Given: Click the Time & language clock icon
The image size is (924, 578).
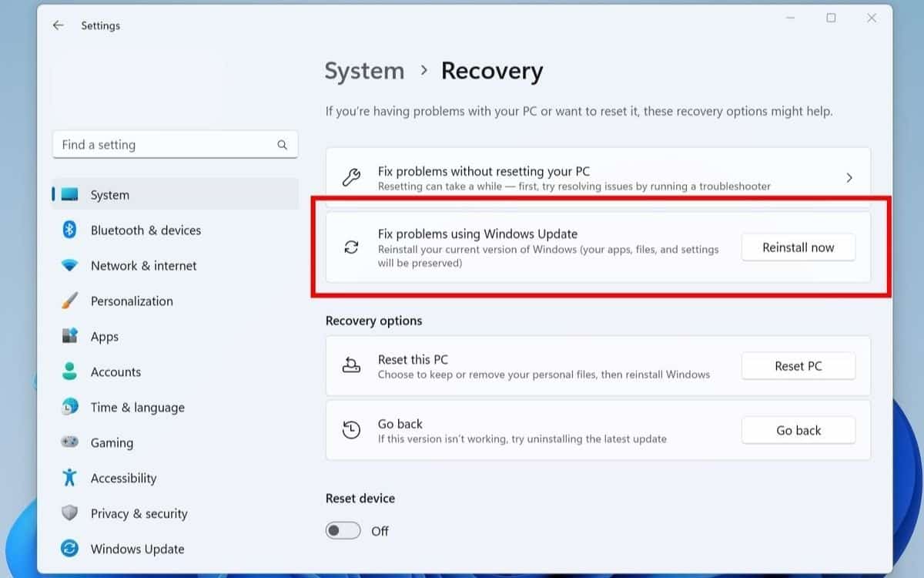Looking at the screenshot, I should coord(70,407).
